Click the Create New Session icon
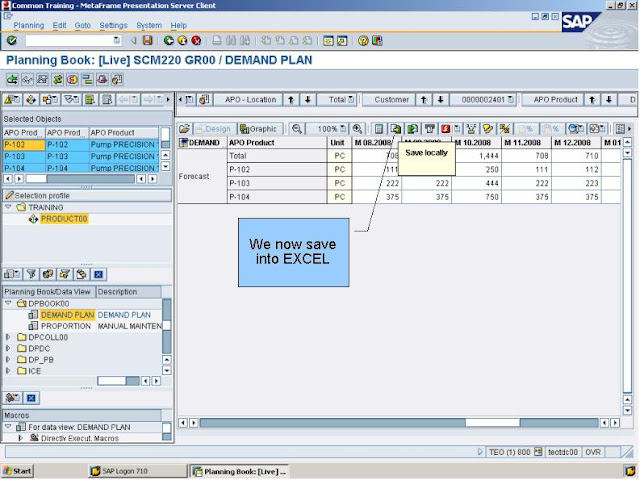 coord(328,40)
